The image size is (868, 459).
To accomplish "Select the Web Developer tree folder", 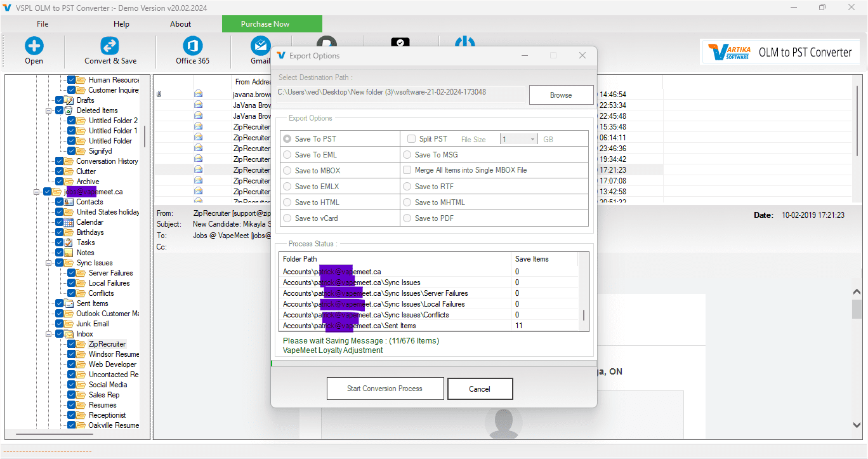I will [x=112, y=364].
